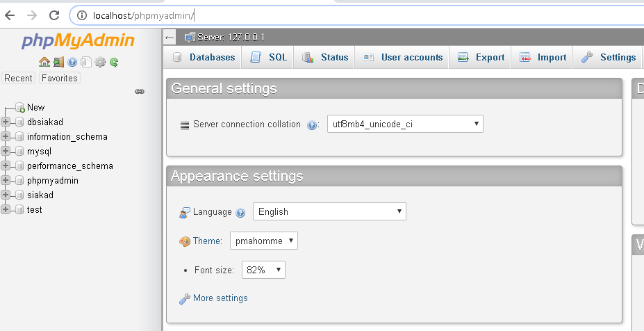This screenshot has width=644, height=331.
Task: Open the mysql database
Action: (x=39, y=152)
